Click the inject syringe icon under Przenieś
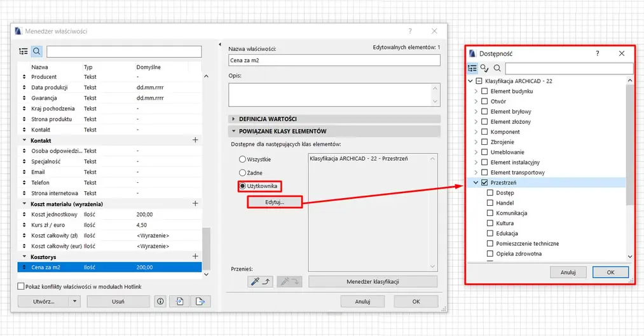This screenshot has width=644, height=336. tap(289, 281)
